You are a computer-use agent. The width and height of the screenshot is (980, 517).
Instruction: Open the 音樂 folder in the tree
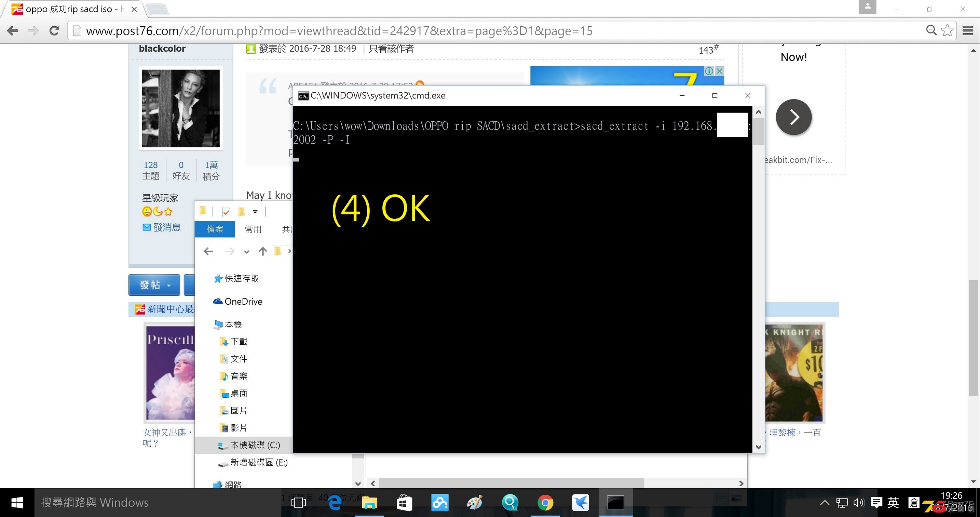point(234,376)
